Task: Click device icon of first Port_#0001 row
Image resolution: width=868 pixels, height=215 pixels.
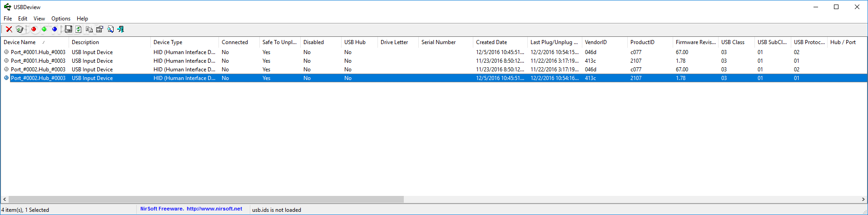Action: 6,52
